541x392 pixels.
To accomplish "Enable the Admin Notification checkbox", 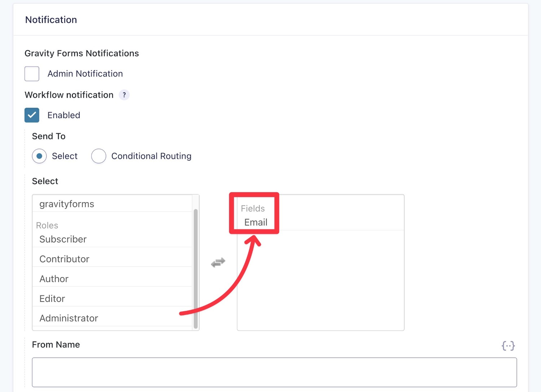I will tap(32, 74).
